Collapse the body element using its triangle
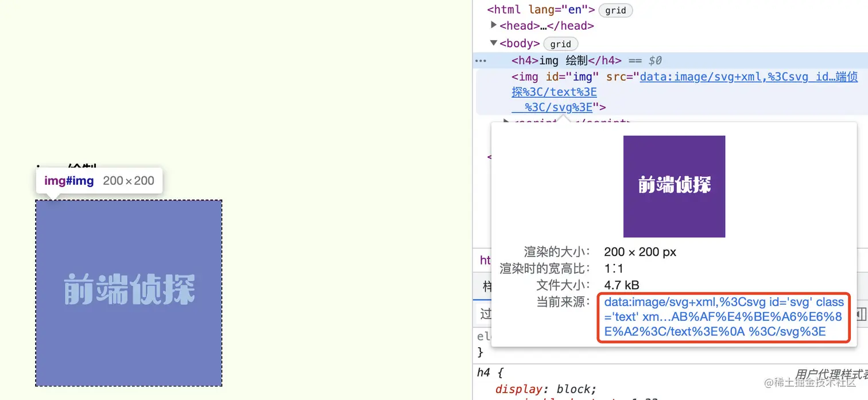This screenshot has height=400, width=868. 494,43
